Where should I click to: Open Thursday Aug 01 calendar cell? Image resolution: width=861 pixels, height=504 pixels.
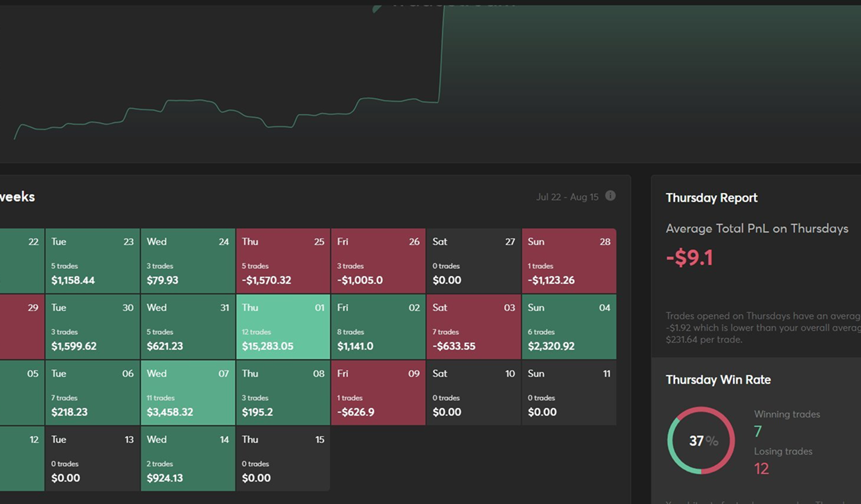[283, 327]
